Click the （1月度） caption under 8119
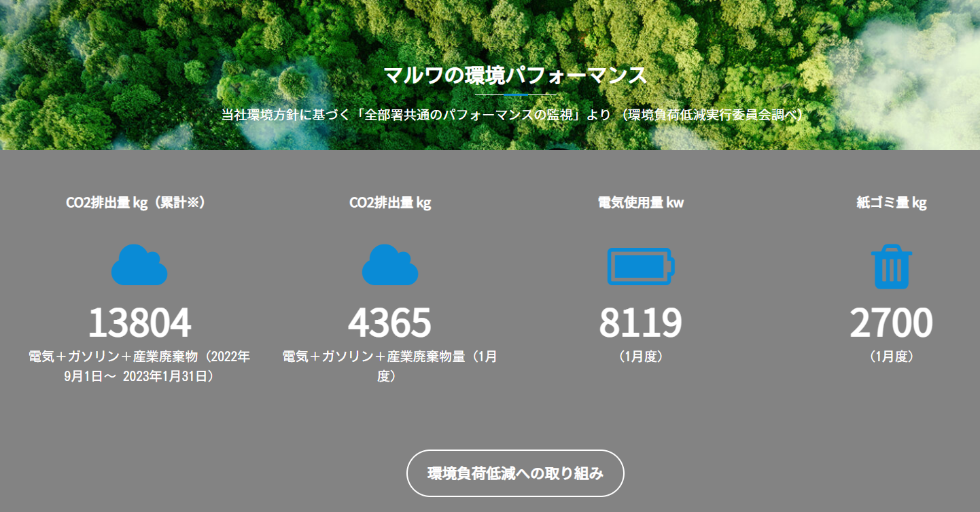Viewport: 980px width, 512px height. click(641, 356)
